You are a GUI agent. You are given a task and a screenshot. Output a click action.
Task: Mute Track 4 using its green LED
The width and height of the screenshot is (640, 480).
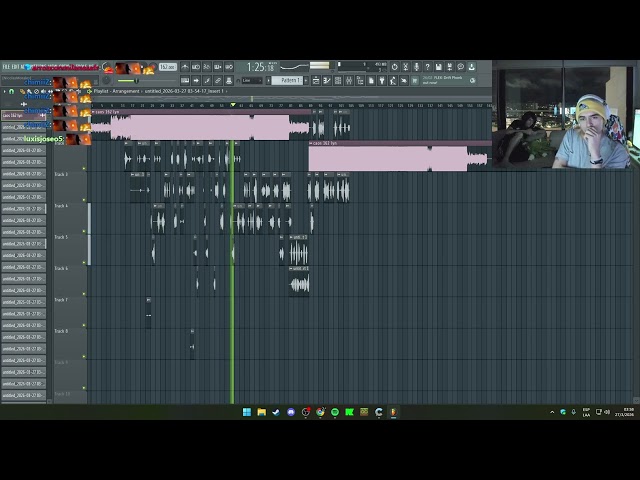(x=84, y=231)
